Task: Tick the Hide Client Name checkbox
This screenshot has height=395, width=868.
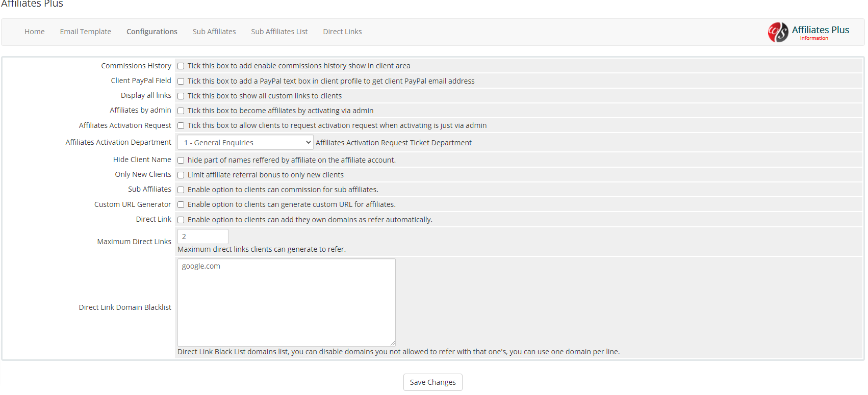Action: click(x=181, y=160)
